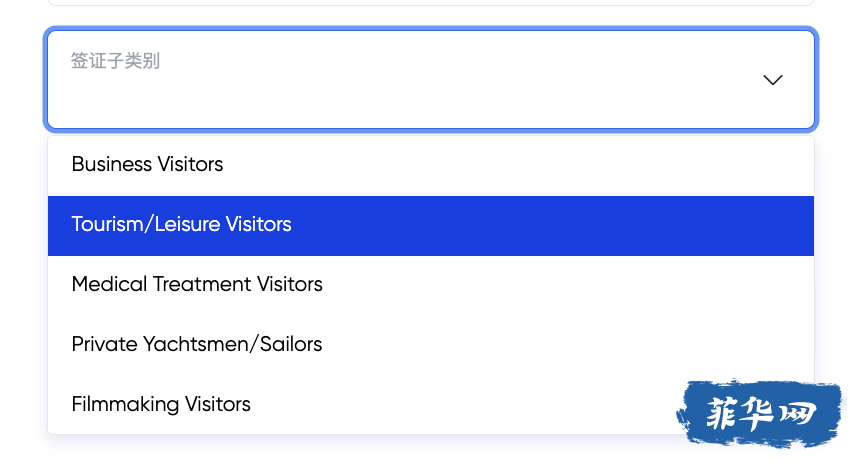Click the chevron arrow in 签证子类别 field
The image size is (852, 460).
click(x=772, y=80)
